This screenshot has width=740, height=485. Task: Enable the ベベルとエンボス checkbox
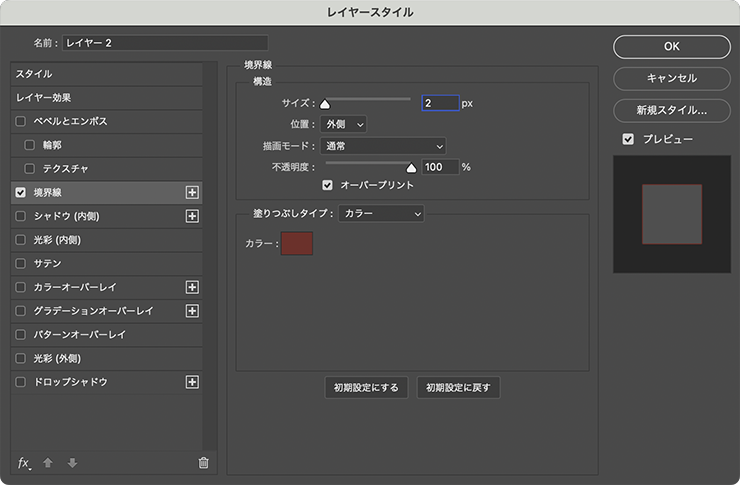[21, 121]
